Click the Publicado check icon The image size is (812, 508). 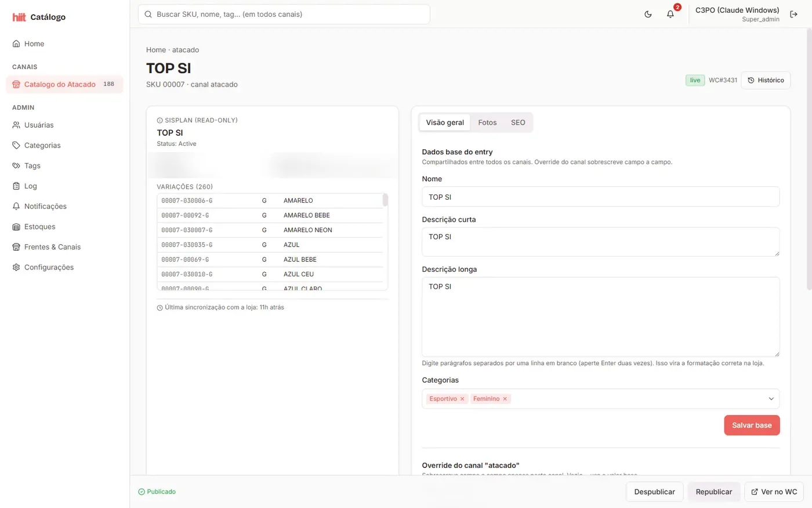pos(142,492)
